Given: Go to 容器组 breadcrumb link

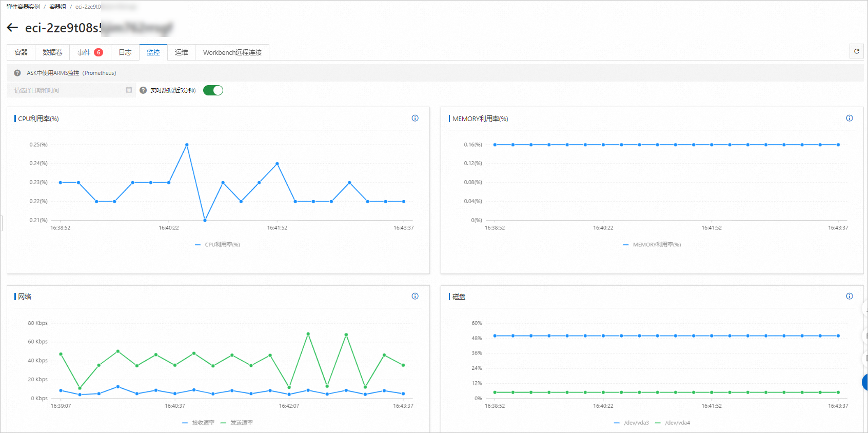Looking at the screenshot, I should point(57,7).
